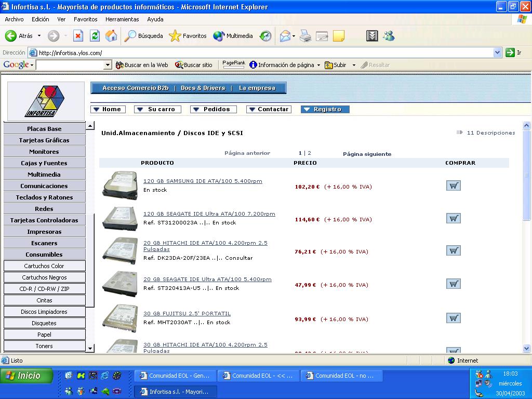Open Cartuchos Color subcategory
The height and width of the screenshot is (399, 532).
coord(45,266)
